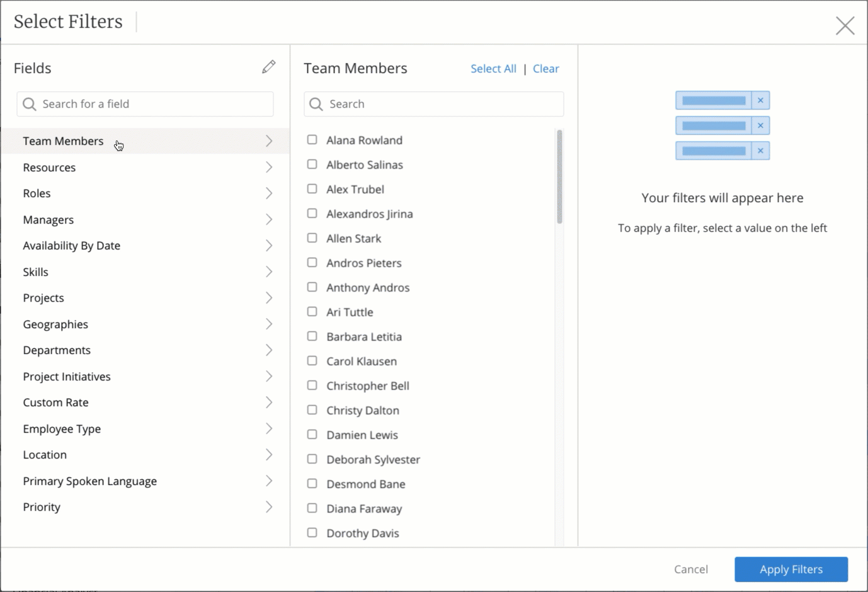Select the Projects field
This screenshot has width=868, height=592.
click(x=43, y=297)
